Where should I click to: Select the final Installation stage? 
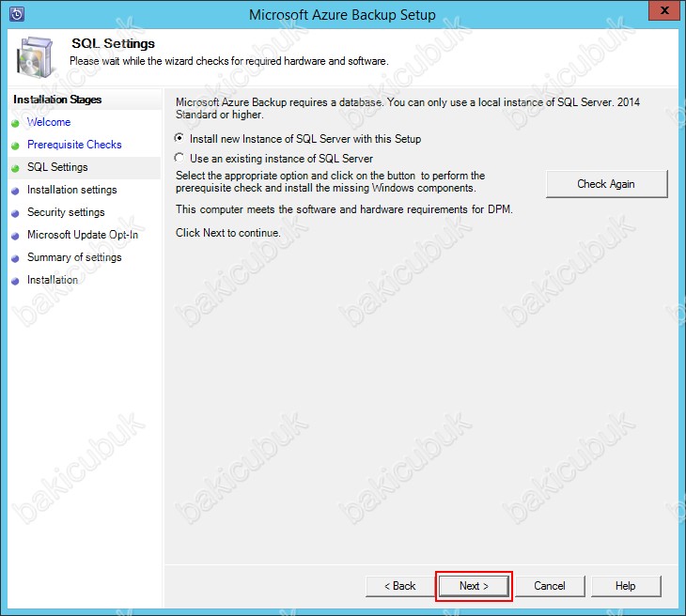(x=53, y=280)
